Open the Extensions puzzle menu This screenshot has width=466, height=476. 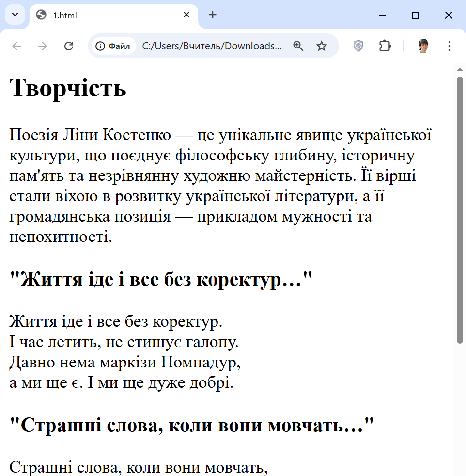pyautogui.click(x=385, y=46)
